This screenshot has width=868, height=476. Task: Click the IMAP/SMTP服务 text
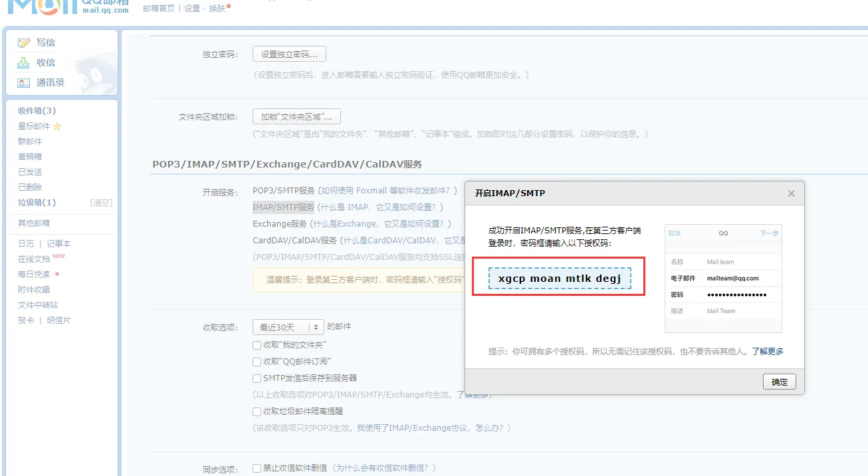tap(283, 207)
